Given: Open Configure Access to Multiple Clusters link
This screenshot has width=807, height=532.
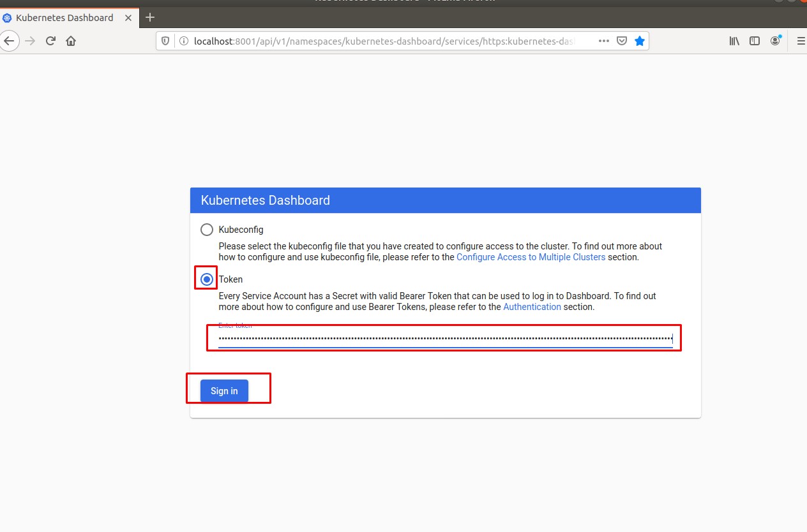Looking at the screenshot, I should [x=531, y=257].
